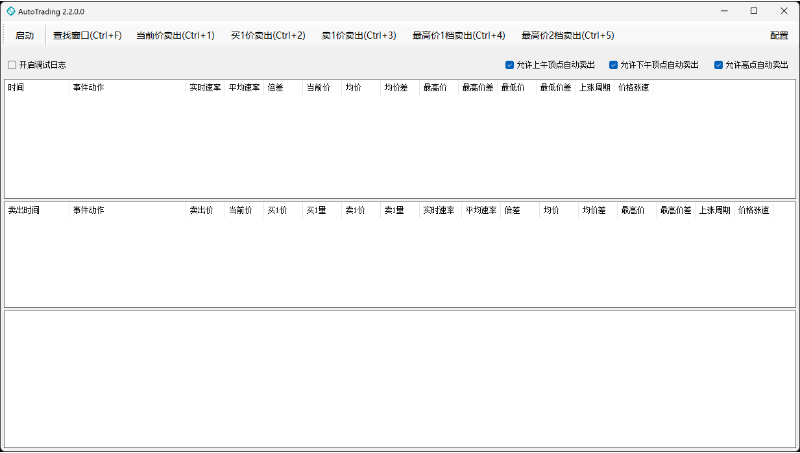Click 最高价1档卖出(Ctrl+4) toolbar button
Screen dimensions: 800x453
pyautogui.click(x=459, y=35)
